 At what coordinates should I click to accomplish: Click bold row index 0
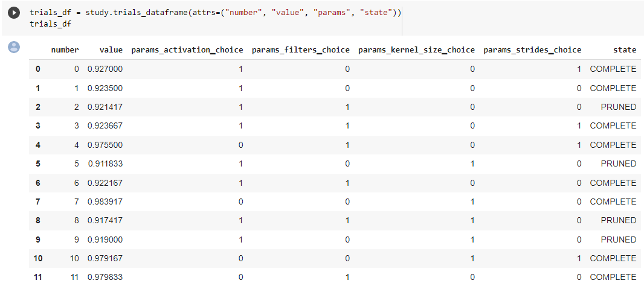click(38, 69)
